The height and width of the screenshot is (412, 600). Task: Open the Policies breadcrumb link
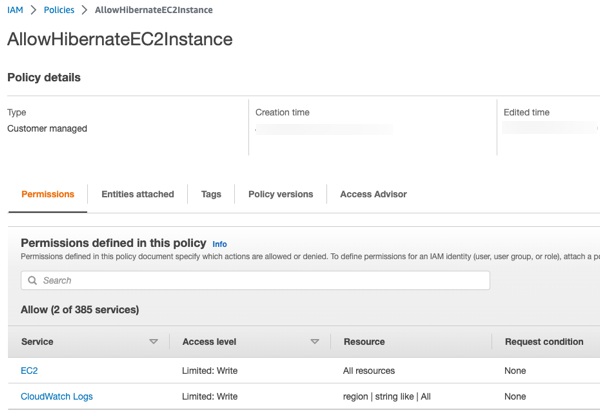coord(59,10)
